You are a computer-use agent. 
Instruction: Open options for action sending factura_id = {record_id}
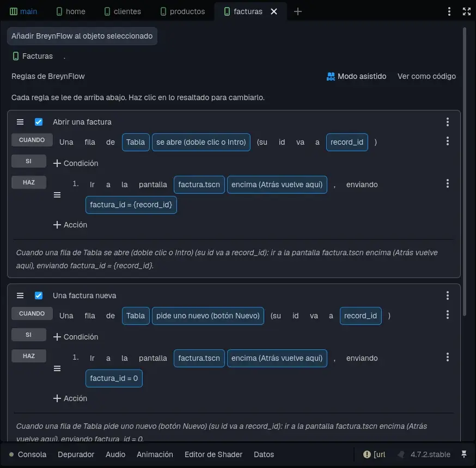tap(448, 183)
